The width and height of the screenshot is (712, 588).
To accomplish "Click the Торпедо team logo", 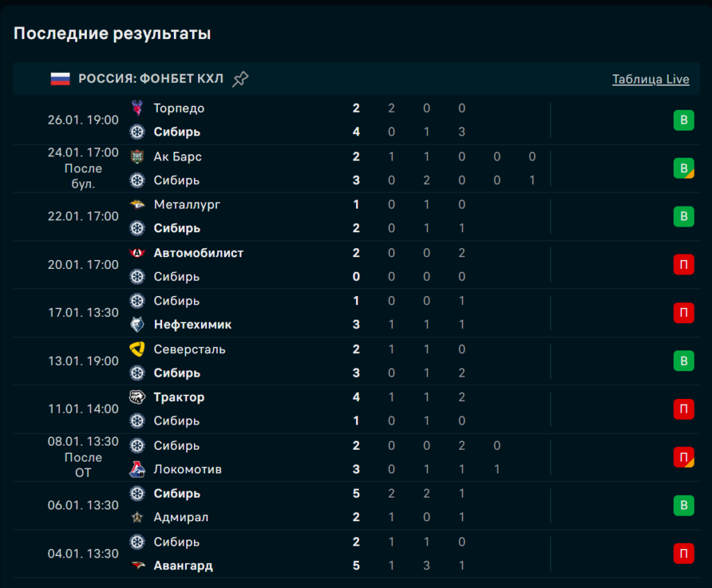I will coord(137,108).
